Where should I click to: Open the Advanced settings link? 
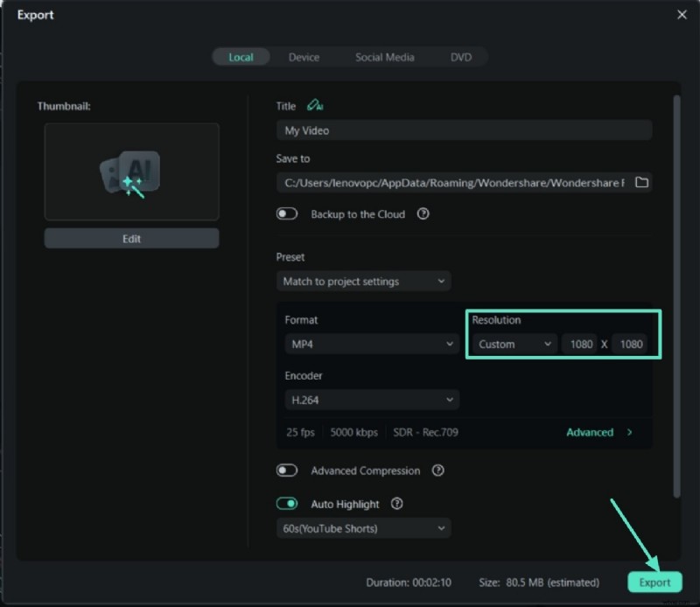click(x=599, y=432)
